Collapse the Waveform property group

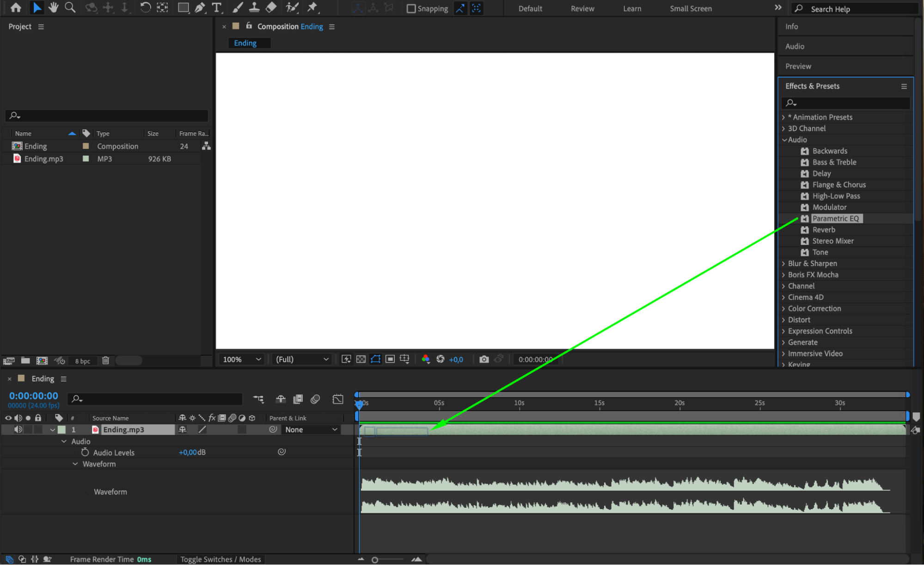[x=75, y=464]
